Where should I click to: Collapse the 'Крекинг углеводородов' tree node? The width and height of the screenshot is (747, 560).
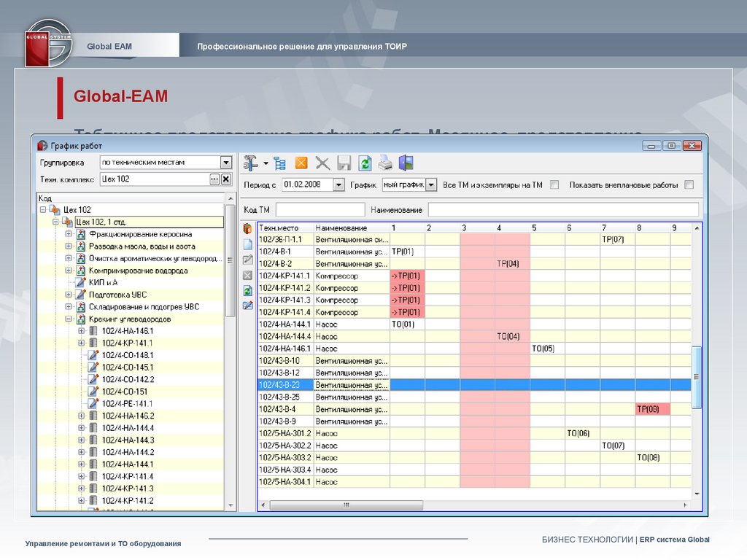click(x=69, y=319)
